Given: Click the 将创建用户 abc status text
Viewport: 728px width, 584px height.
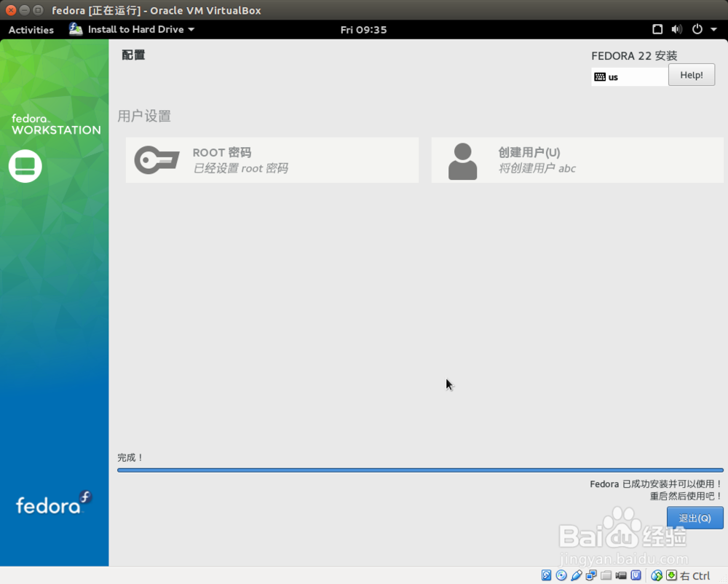Looking at the screenshot, I should pyautogui.click(x=537, y=168).
